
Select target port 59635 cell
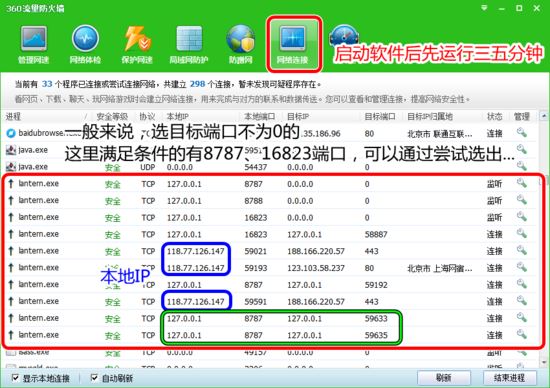pyautogui.click(x=376, y=335)
